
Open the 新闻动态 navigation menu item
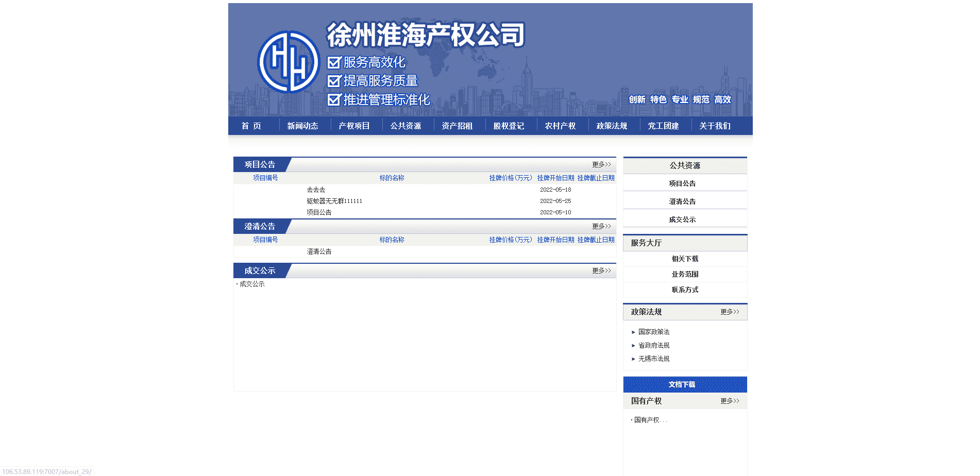[x=302, y=126]
